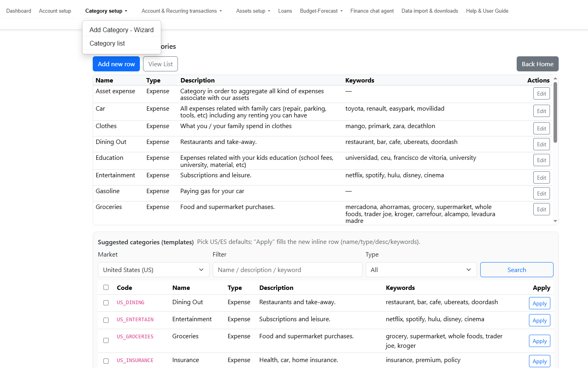Click the scrollbar down arrow in categories table
The image size is (588, 368).
(x=555, y=221)
